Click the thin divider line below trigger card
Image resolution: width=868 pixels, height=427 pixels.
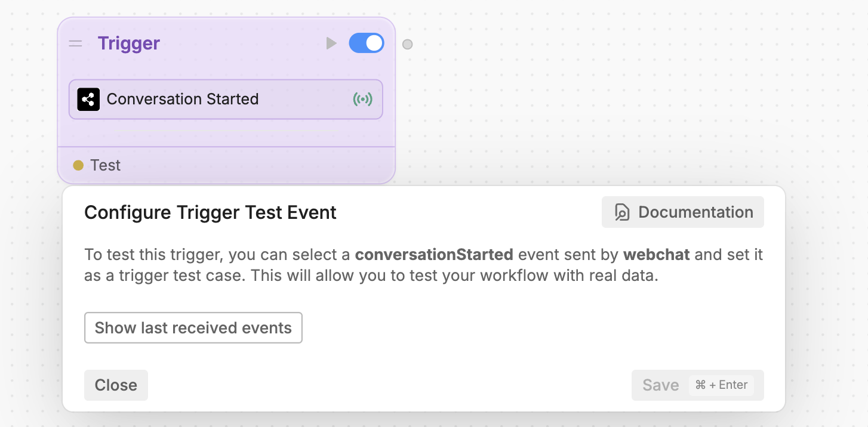226,131
